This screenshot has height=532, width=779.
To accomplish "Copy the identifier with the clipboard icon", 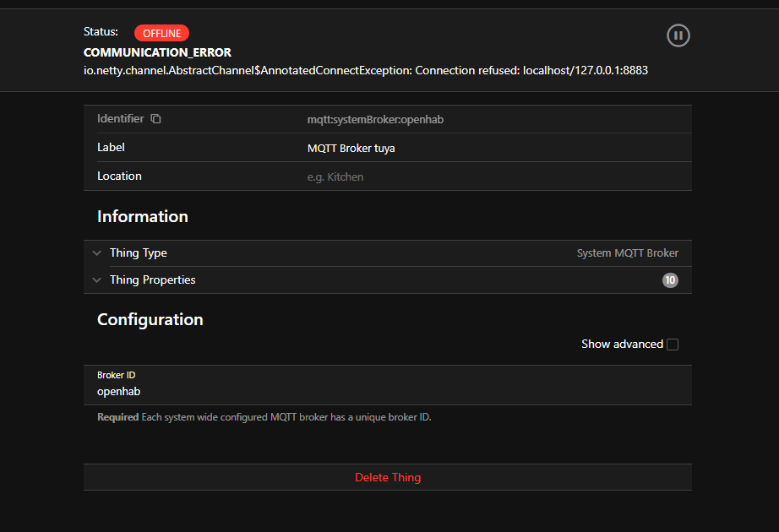I will point(155,119).
